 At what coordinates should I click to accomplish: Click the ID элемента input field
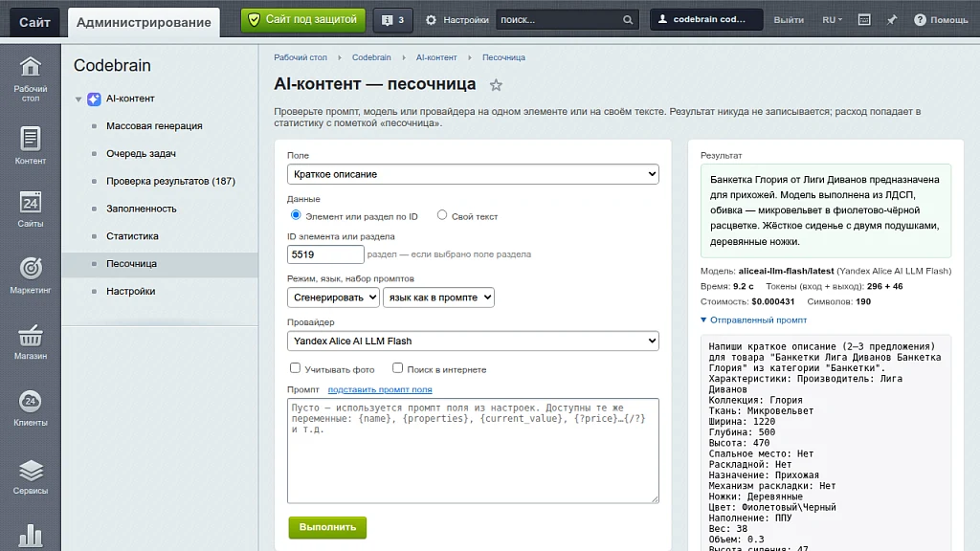coord(325,254)
